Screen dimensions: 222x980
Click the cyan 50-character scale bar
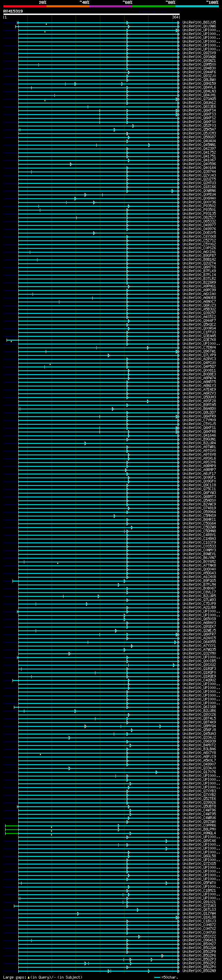(157, 977)
